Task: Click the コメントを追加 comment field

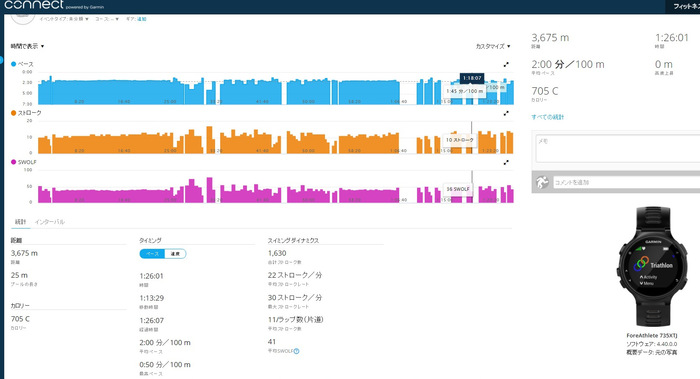Action: [x=626, y=182]
